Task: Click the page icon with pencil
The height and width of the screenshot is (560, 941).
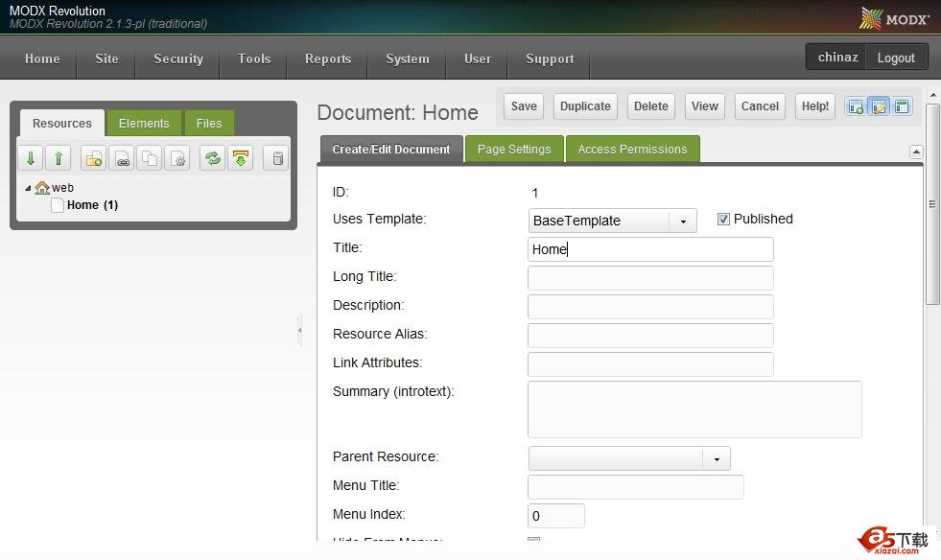Action: (879, 106)
